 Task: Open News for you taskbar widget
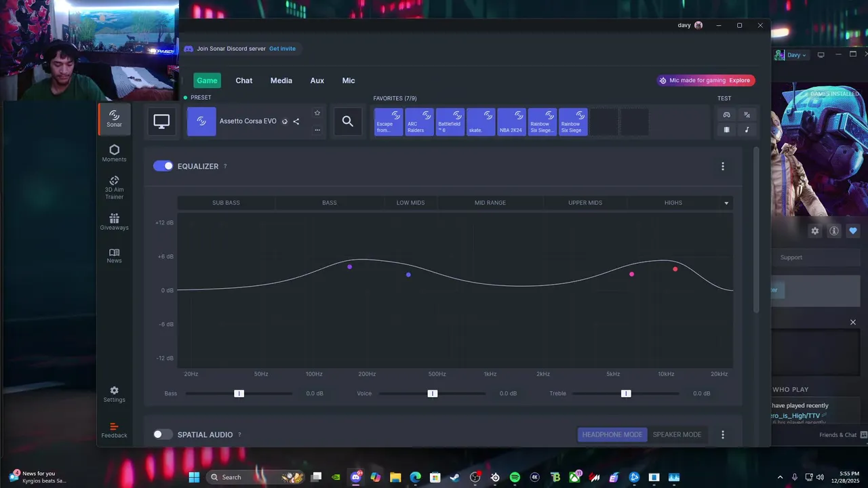(x=38, y=477)
